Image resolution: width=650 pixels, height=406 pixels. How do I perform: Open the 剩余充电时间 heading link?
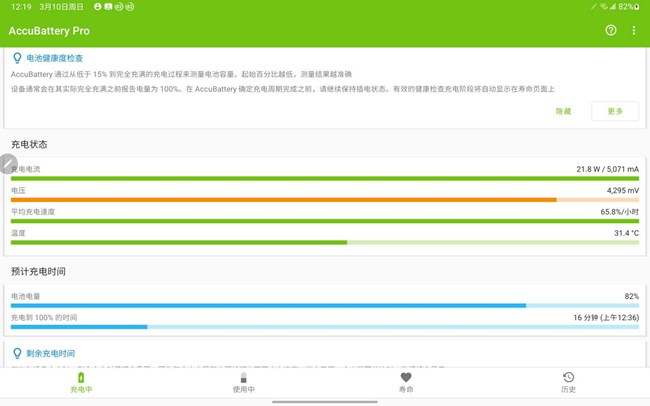51,353
